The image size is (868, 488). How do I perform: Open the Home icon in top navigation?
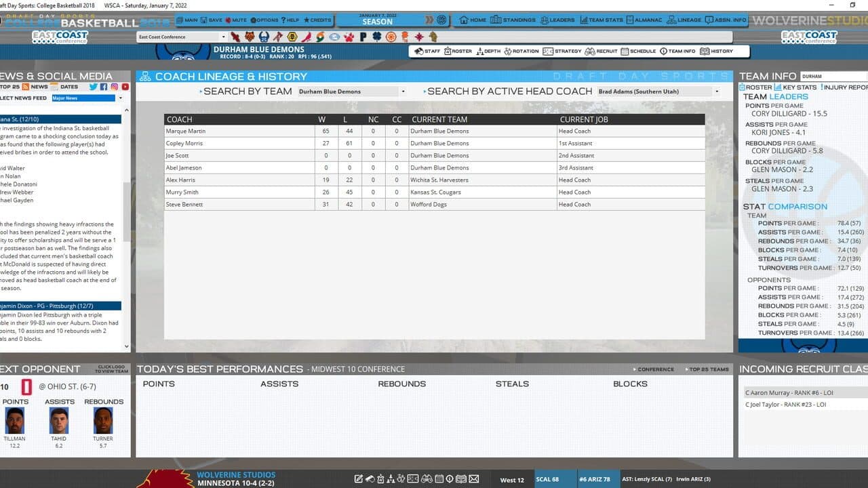click(473, 20)
